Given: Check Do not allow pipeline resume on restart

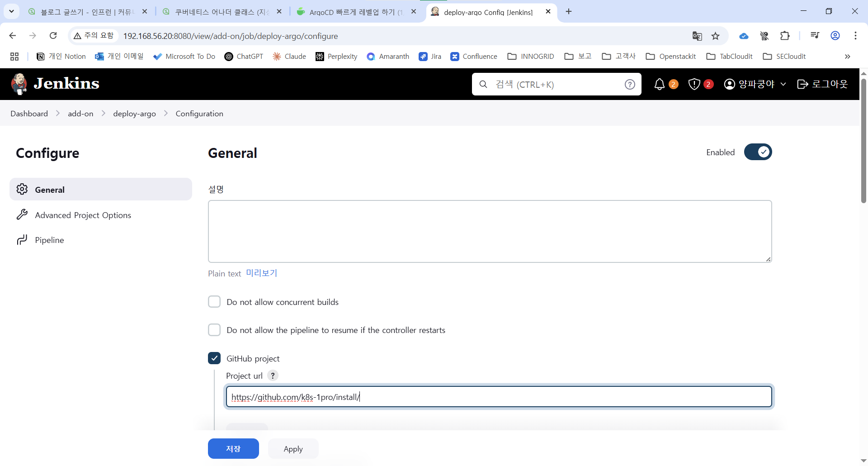Looking at the screenshot, I should click(x=214, y=330).
